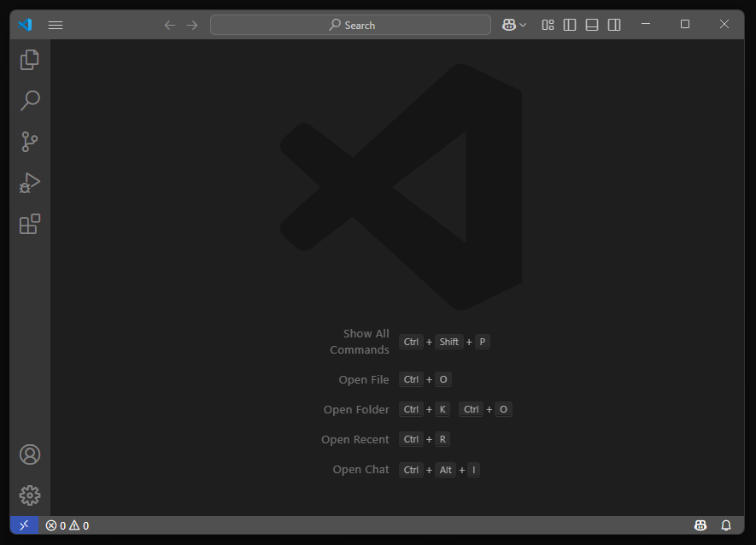Screen dimensions: 756x545
Task: Open remote window from status bar
Action: (24, 524)
